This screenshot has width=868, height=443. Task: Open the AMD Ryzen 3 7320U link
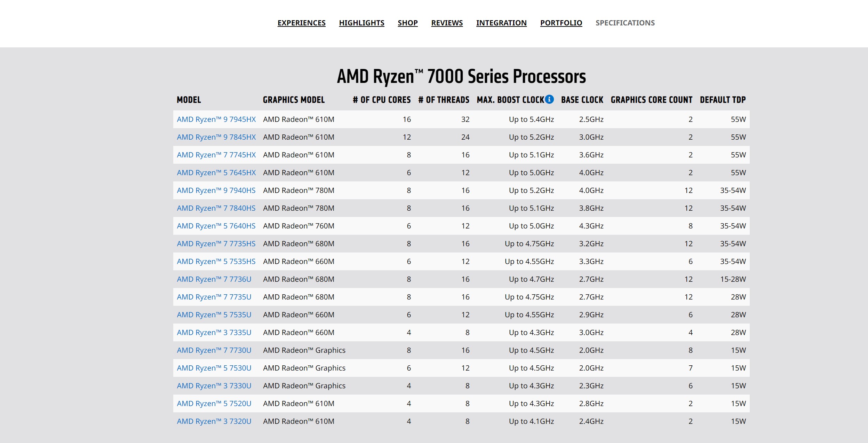pyautogui.click(x=214, y=421)
